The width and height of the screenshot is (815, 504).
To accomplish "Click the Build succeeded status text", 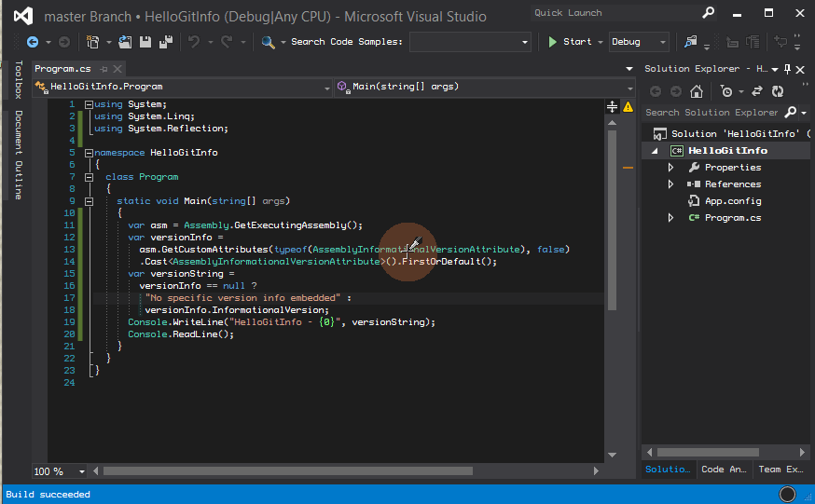I will pyautogui.click(x=48, y=495).
